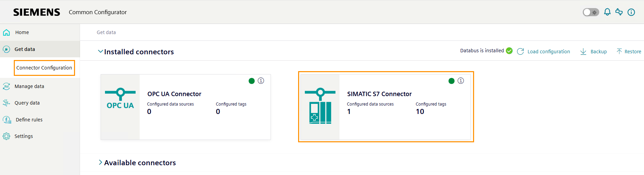644x175 pixels.
Task: Open Settings from the sidebar
Action: click(24, 136)
